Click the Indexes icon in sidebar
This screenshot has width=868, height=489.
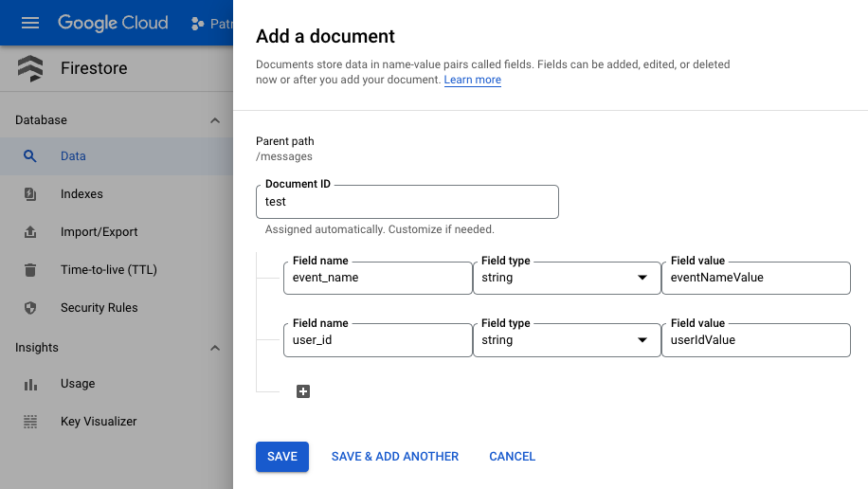point(30,194)
